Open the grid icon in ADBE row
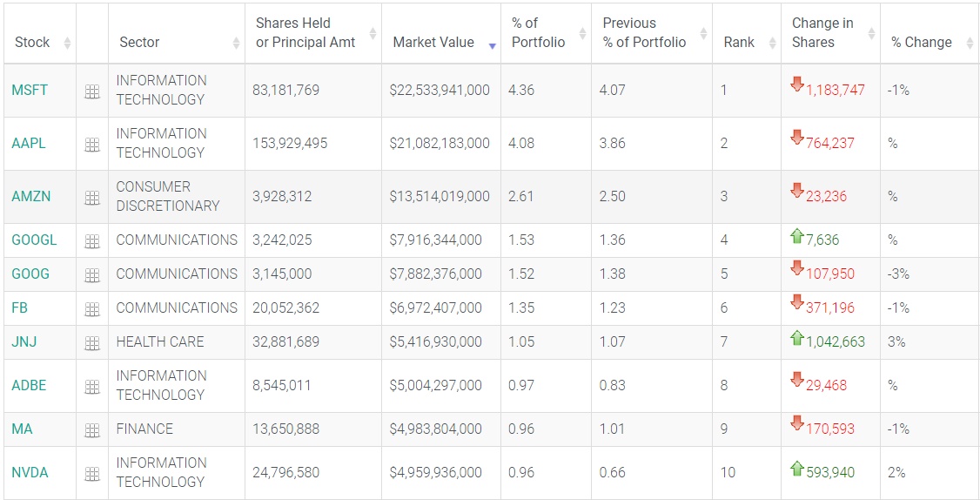 click(x=92, y=387)
